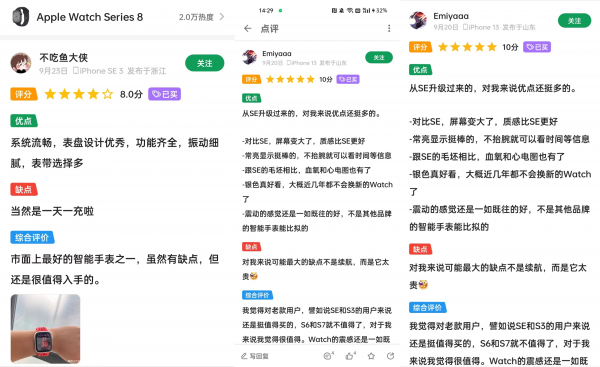Expand the 2.0万热度 chevron arrow
This screenshot has height=367, width=600.
pyautogui.click(x=222, y=17)
